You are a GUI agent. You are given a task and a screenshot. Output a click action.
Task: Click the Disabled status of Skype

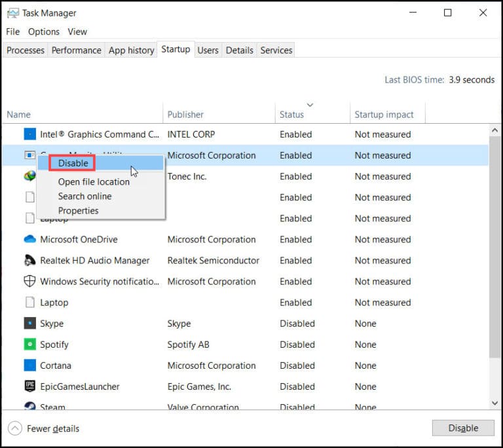click(297, 324)
